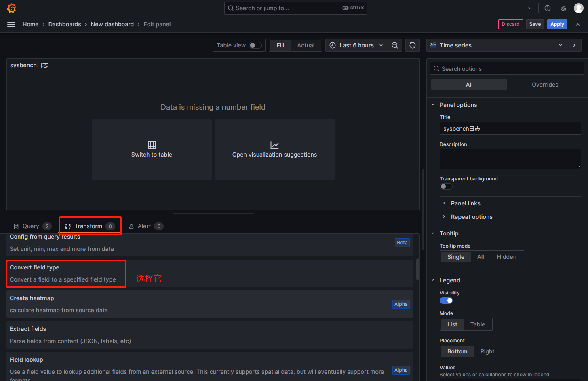This screenshot has width=588, height=381.
Task: Click the Search options input field
Action: (507, 69)
